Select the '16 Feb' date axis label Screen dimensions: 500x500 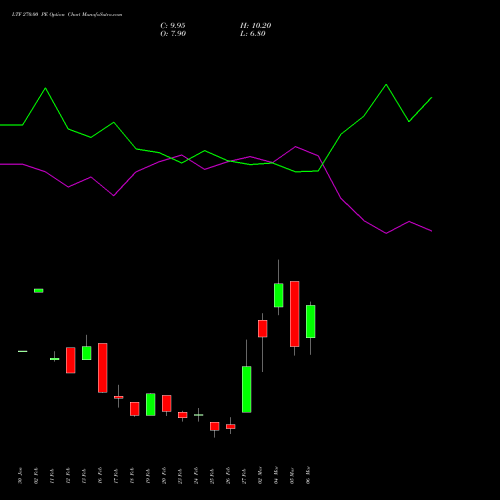(100, 476)
